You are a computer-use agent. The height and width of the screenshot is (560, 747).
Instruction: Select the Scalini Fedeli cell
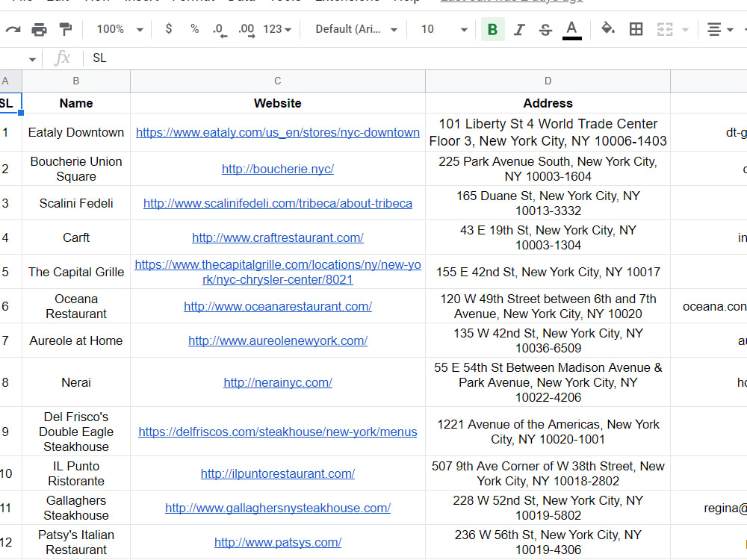75,203
